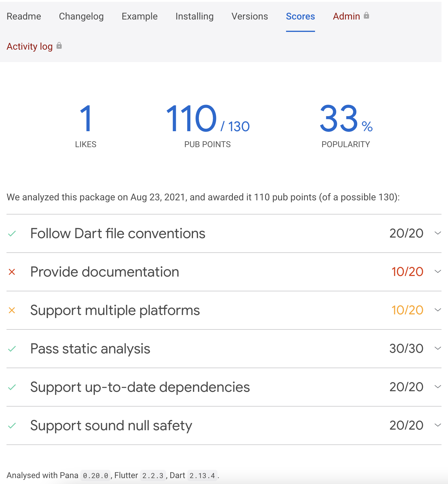The width and height of the screenshot is (448, 484).
Task: Open the Installing tab
Action: click(194, 17)
